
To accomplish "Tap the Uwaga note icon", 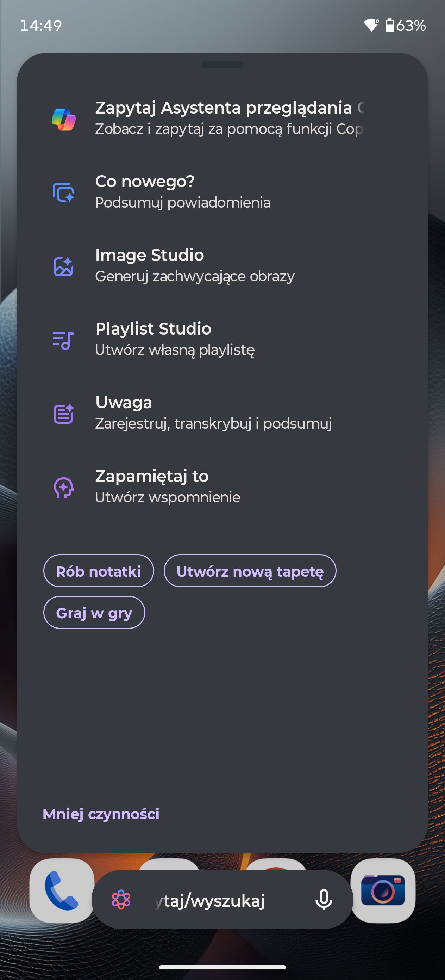I will click(63, 414).
